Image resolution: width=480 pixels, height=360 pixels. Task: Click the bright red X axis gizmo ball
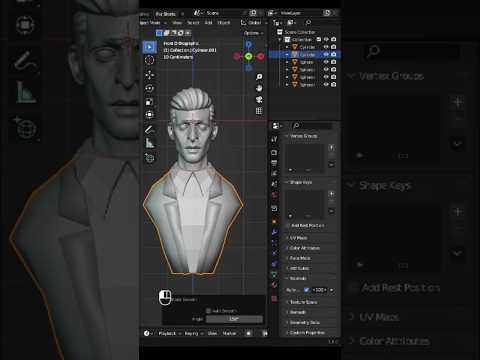coord(260,56)
